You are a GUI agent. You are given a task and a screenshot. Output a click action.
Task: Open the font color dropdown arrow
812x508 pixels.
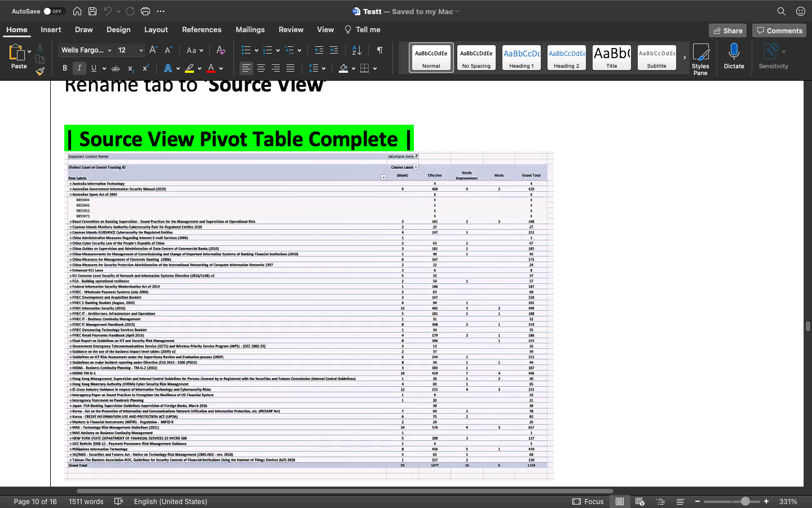pyautogui.click(x=221, y=68)
